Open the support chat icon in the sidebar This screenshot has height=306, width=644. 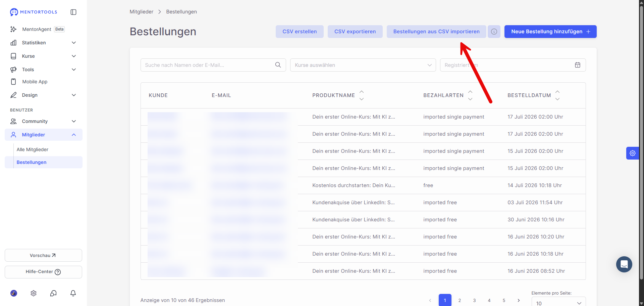[x=53, y=293]
